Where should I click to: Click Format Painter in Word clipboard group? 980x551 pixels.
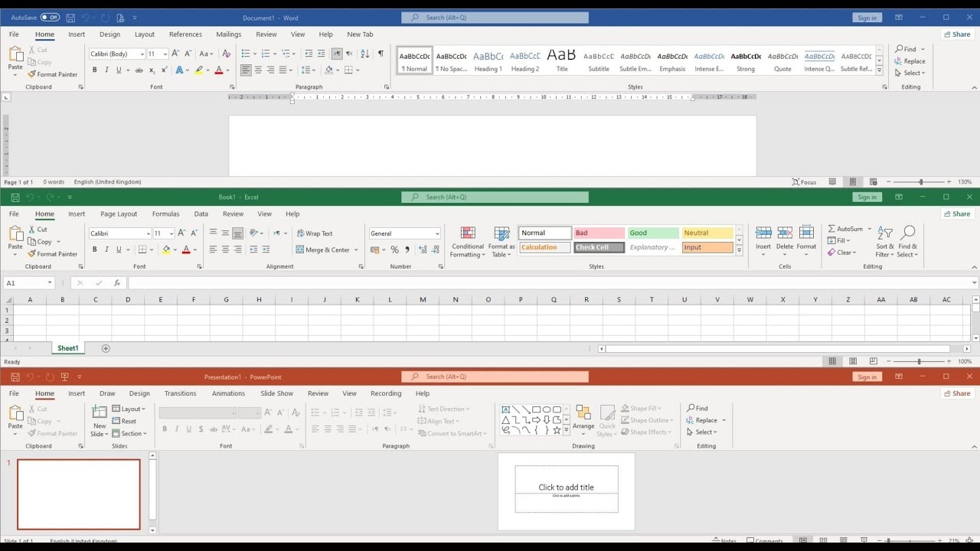click(x=52, y=74)
